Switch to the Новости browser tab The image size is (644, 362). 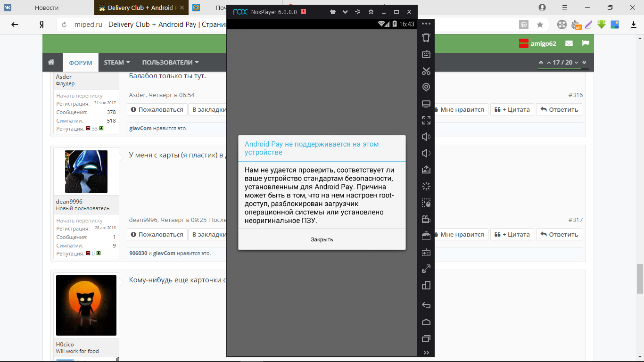point(47,8)
